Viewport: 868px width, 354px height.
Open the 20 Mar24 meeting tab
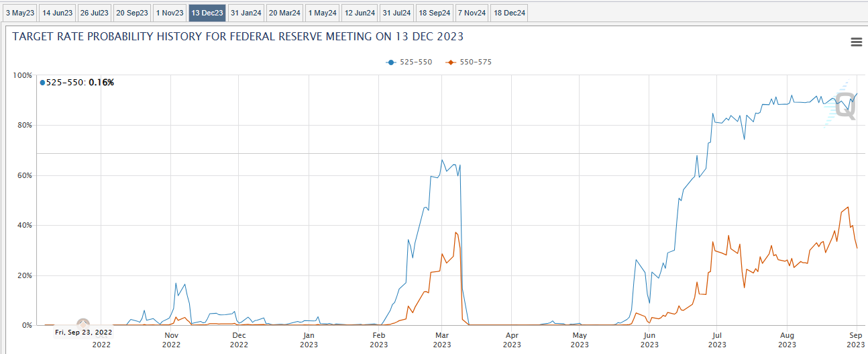[284, 13]
